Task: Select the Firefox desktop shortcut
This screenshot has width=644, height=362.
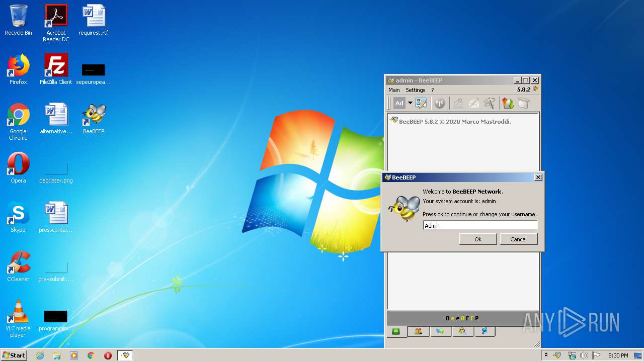Action: [x=18, y=69]
